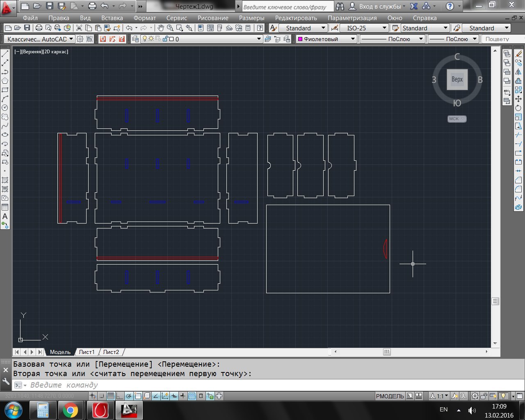Open the Размеры menu
525x420 pixels.
[252, 18]
